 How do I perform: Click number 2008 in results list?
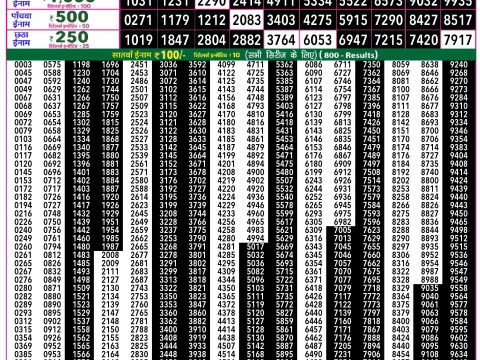pos(110,255)
